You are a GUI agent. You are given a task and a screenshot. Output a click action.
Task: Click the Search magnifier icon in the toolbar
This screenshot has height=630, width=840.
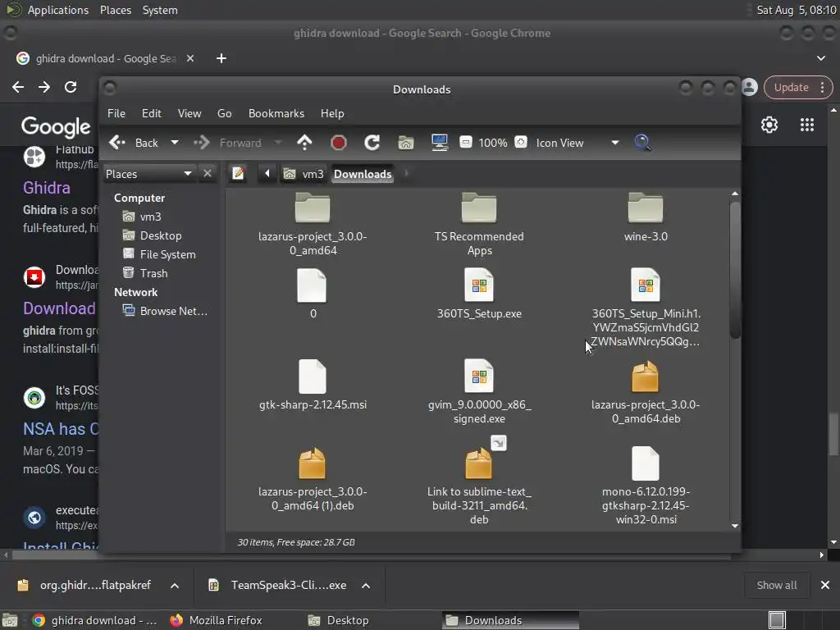coord(643,143)
